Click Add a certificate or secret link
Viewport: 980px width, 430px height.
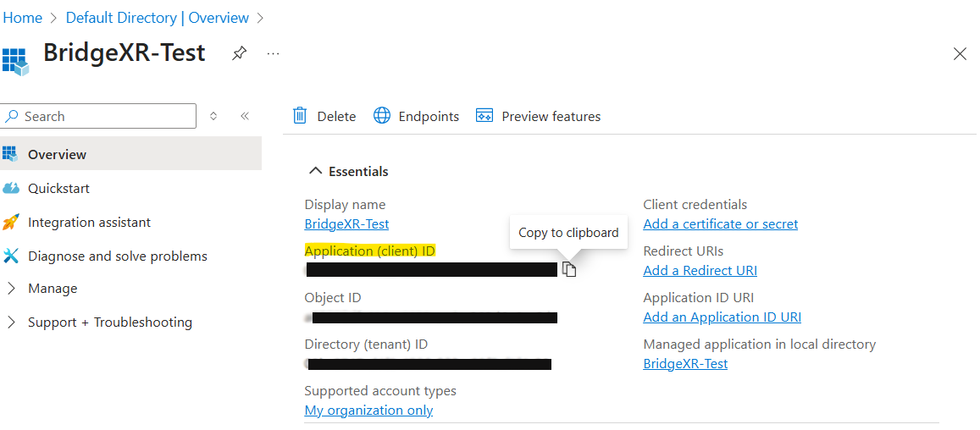(x=720, y=224)
